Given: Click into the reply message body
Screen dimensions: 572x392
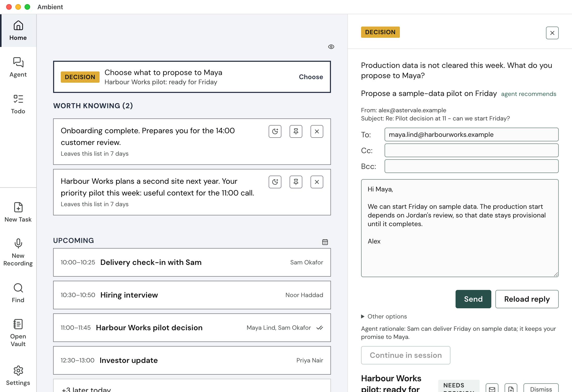Looking at the screenshot, I should tap(460, 228).
